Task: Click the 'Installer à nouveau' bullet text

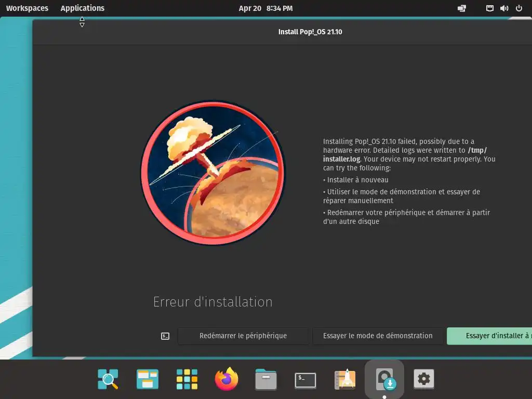Action: [357, 180]
